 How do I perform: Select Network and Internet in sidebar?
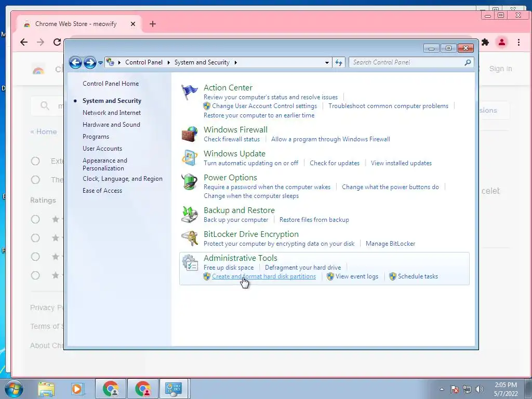pyautogui.click(x=112, y=113)
